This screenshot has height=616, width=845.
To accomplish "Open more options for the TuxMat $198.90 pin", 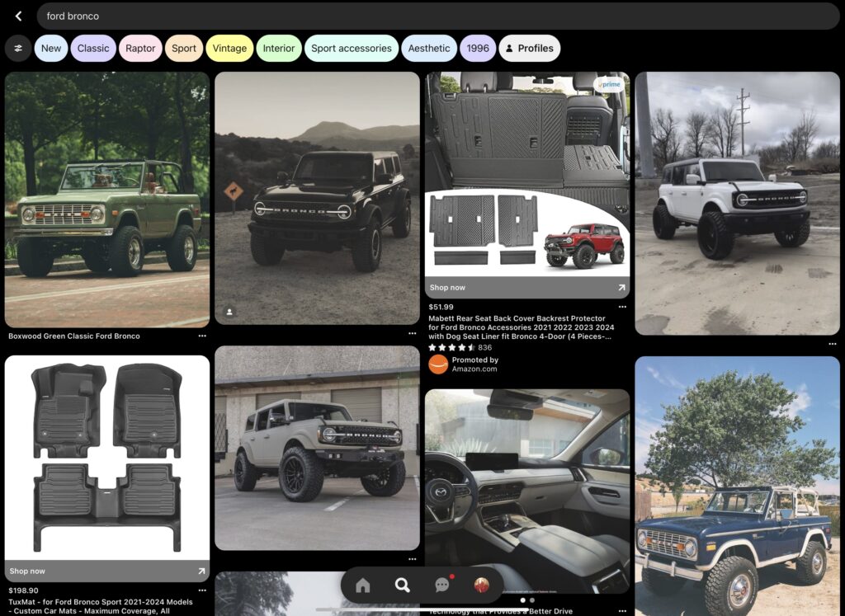I will tap(202, 590).
